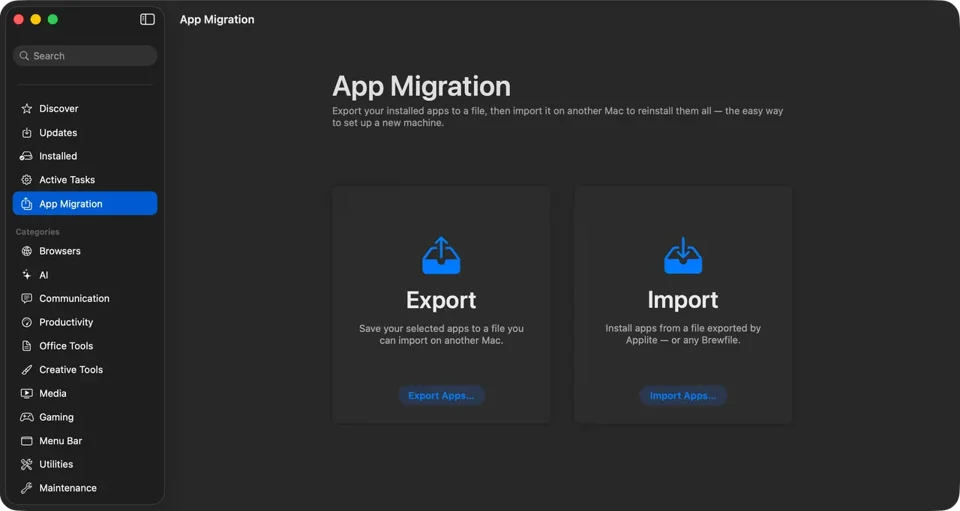960x511 pixels.
Task: Select the Utilities category
Action: click(85, 464)
